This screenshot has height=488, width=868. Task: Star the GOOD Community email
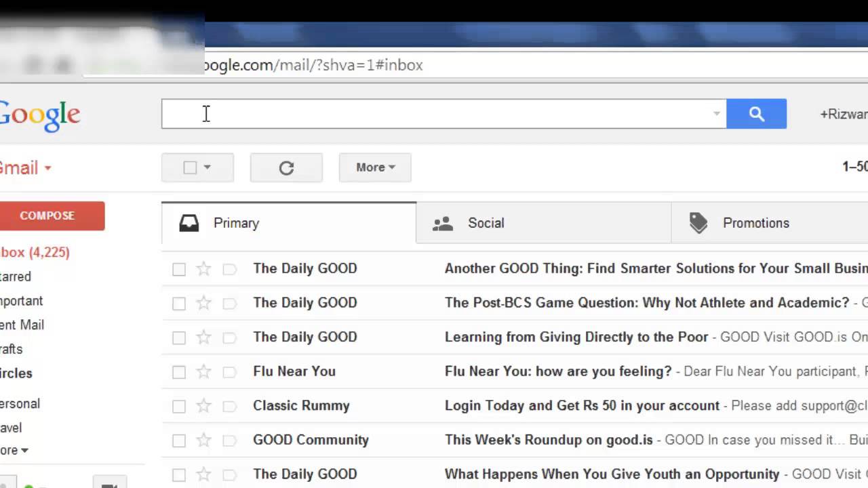tap(203, 441)
